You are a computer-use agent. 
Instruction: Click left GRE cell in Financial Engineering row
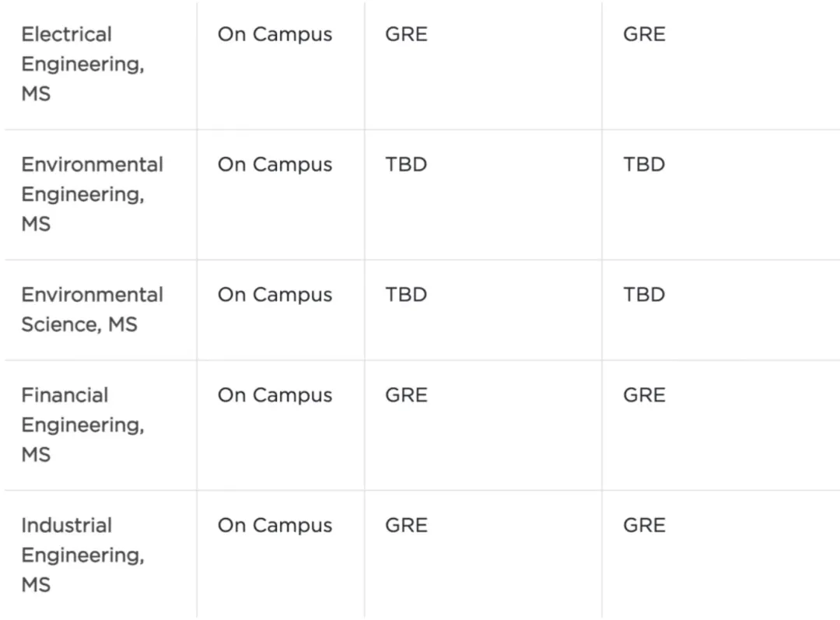[x=406, y=395]
